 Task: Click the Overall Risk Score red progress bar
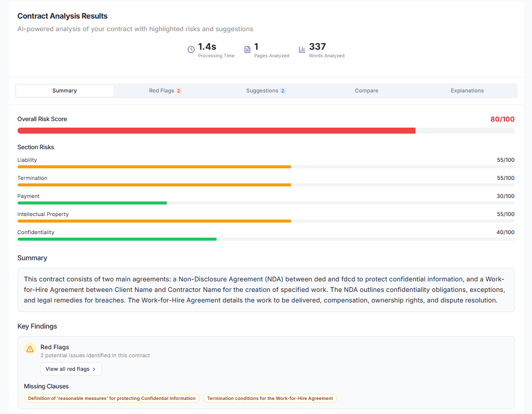[x=217, y=131]
